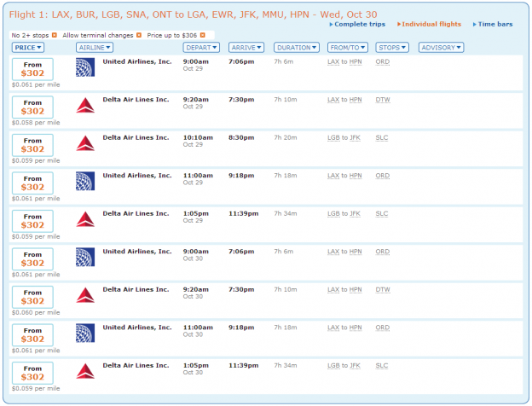Click the United logo on the 11:00am Oct 29 flight
The height and width of the screenshot is (406, 532).
click(85, 181)
